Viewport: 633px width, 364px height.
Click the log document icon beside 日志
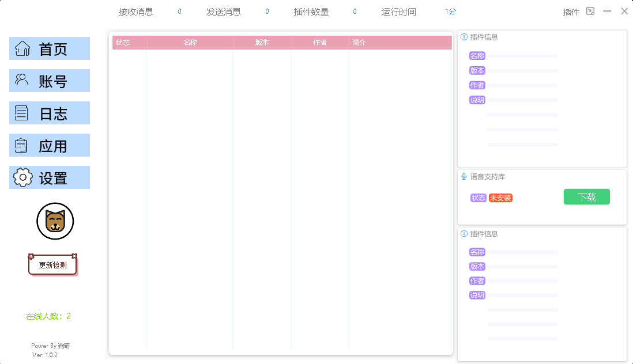[x=21, y=113]
